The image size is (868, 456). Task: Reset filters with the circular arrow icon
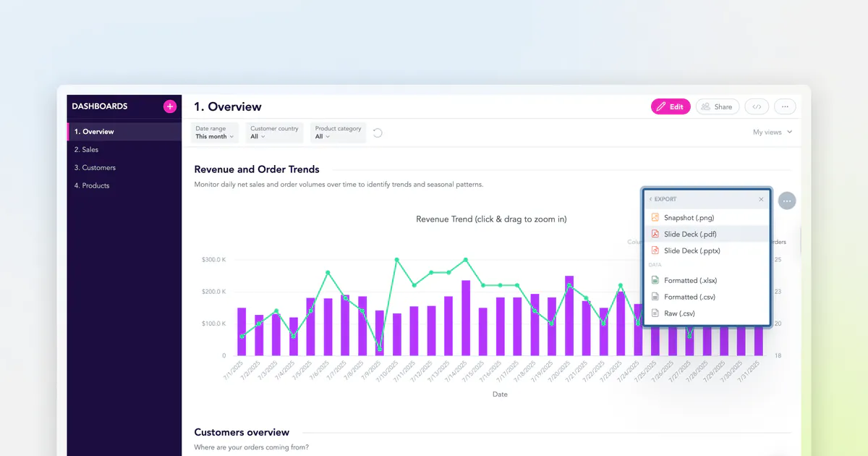378,132
